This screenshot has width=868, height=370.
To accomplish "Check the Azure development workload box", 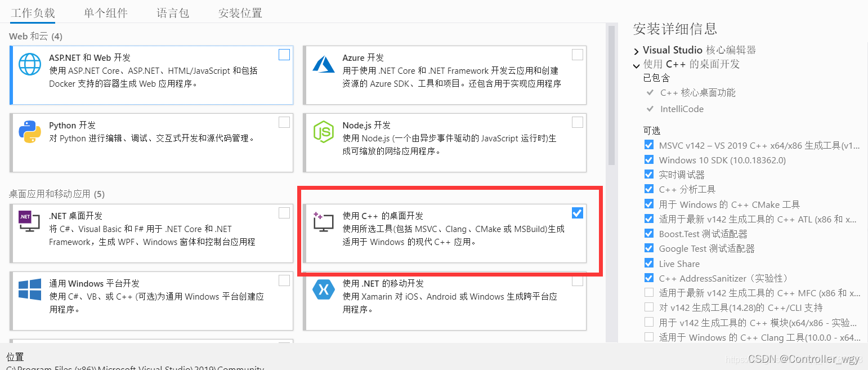I will 578,55.
